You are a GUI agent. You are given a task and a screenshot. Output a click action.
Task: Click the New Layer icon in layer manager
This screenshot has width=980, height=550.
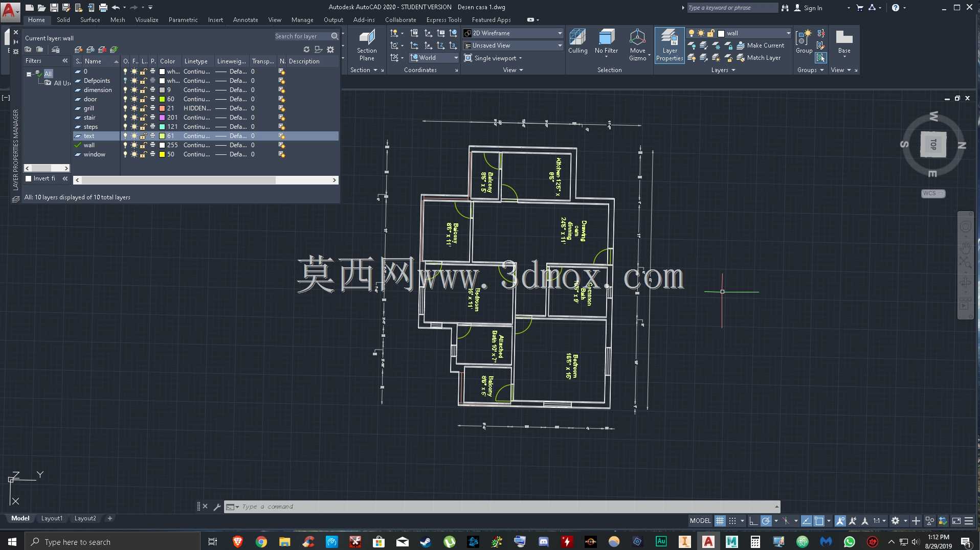(x=78, y=50)
